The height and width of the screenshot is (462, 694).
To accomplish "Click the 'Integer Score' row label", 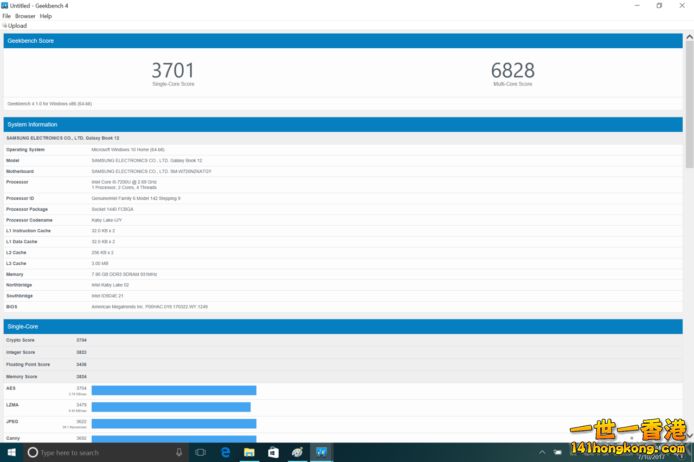I will 20,352.
